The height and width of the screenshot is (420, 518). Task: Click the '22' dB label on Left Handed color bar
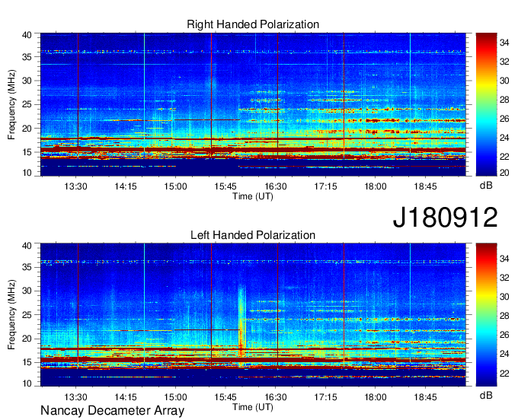click(x=504, y=374)
